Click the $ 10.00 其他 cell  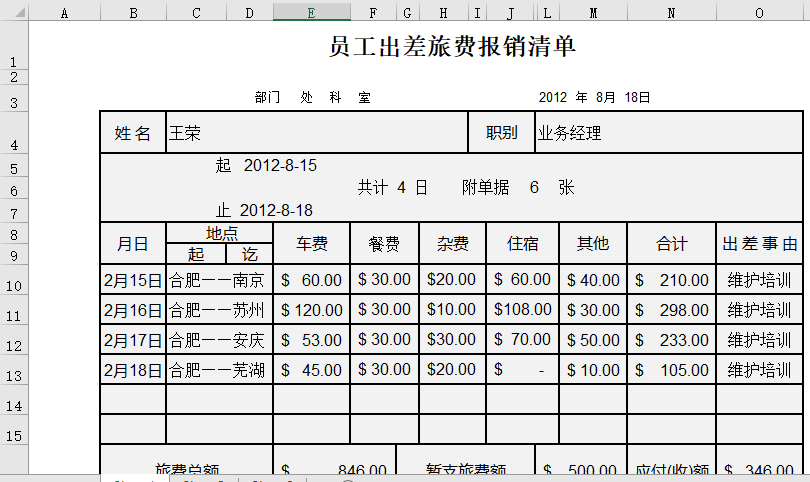click(593, 370)
